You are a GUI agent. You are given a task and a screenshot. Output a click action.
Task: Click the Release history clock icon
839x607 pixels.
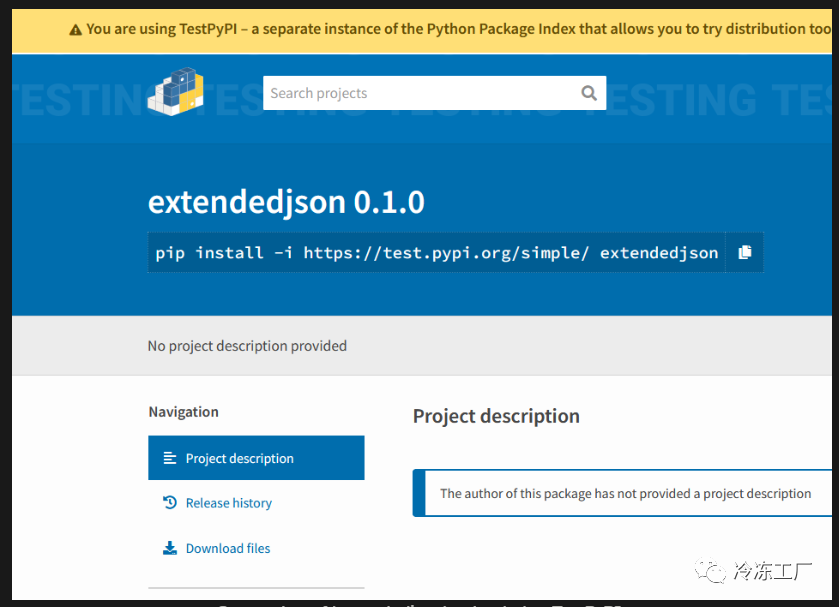tap(170, 503)
